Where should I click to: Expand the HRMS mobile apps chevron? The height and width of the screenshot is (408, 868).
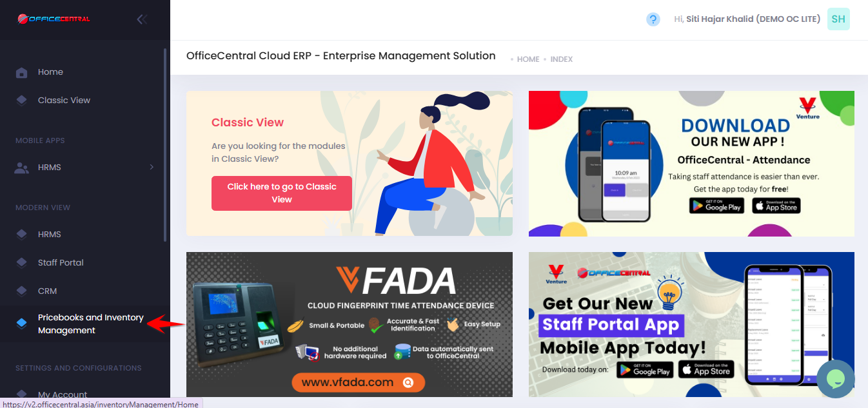(x=152, y=167)
